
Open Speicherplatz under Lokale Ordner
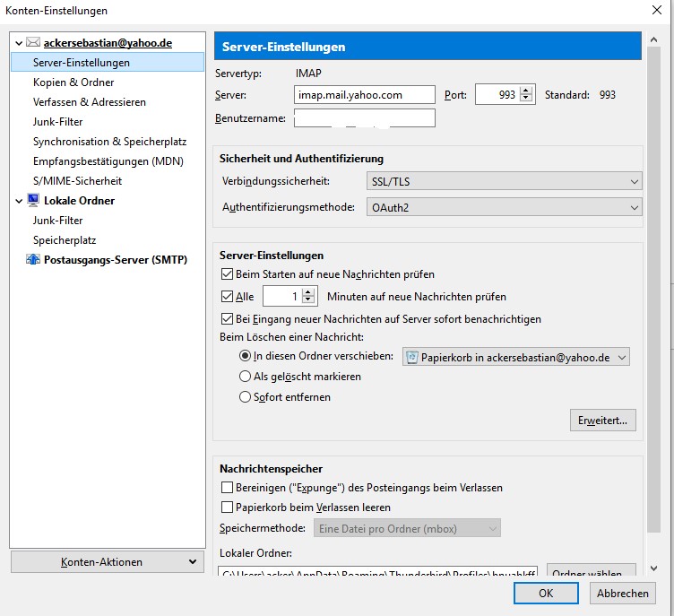point(65,240)
